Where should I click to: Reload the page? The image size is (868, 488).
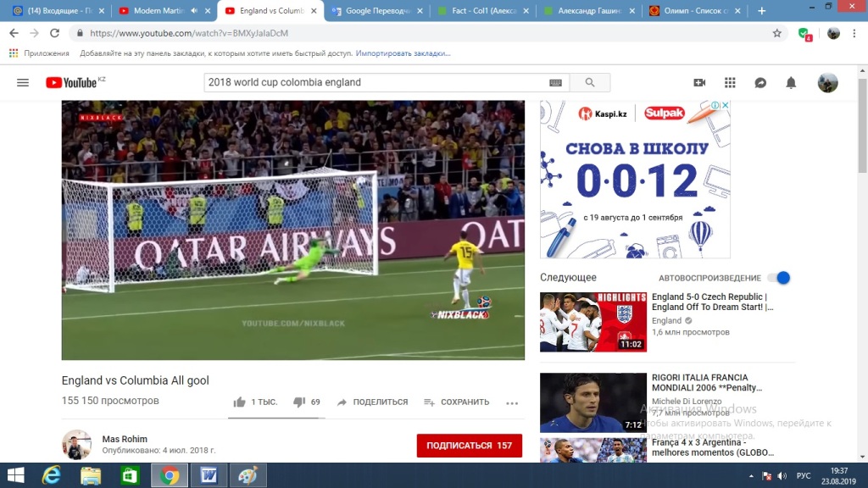pyautogui.click(x=54, y=33)
